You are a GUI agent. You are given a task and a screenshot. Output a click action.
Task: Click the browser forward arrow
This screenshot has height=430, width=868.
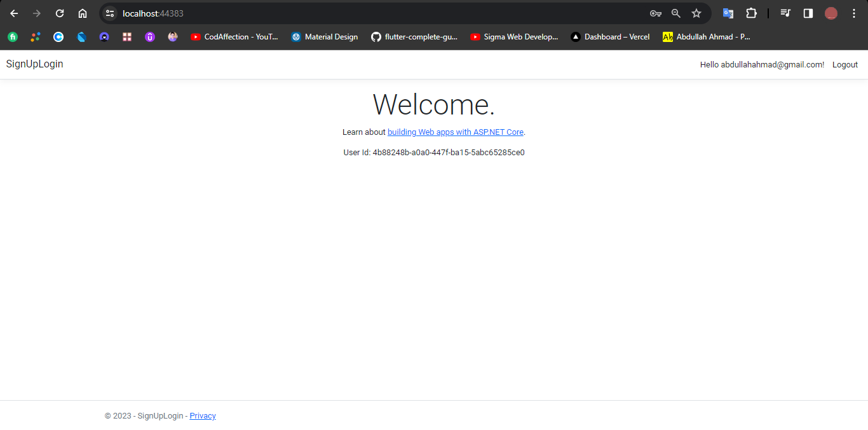[37, 13]
